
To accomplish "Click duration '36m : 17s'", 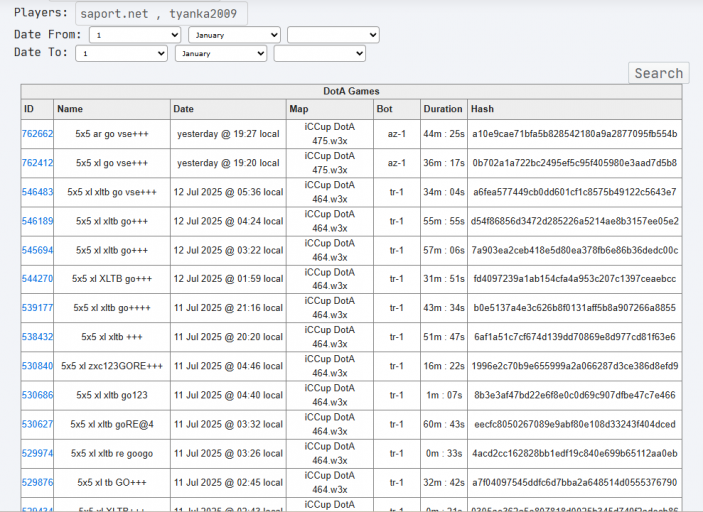I will pos(444,163).
